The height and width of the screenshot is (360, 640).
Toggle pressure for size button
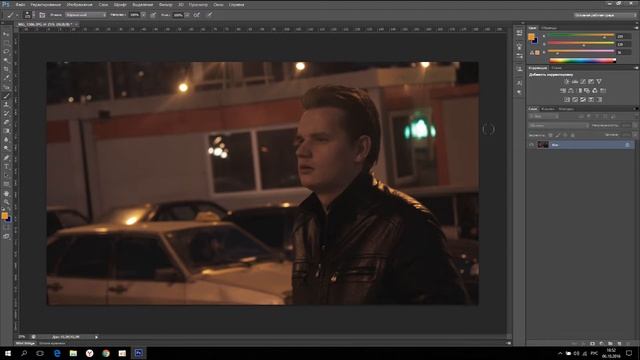209,15
